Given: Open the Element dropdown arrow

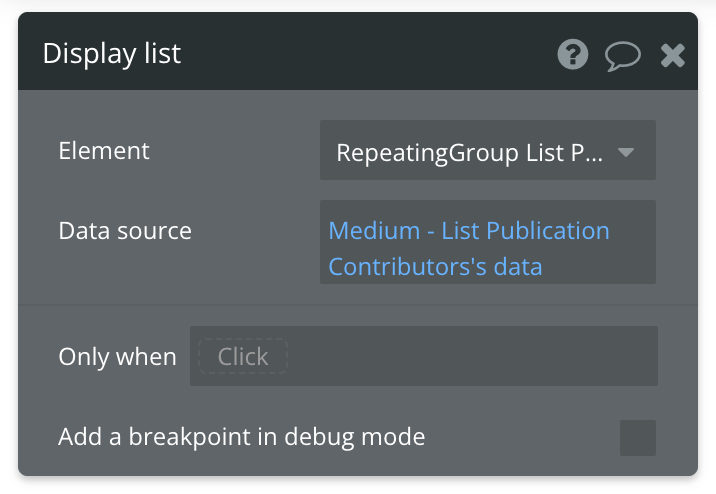Looking at the screenshot, I should [626, 152].
